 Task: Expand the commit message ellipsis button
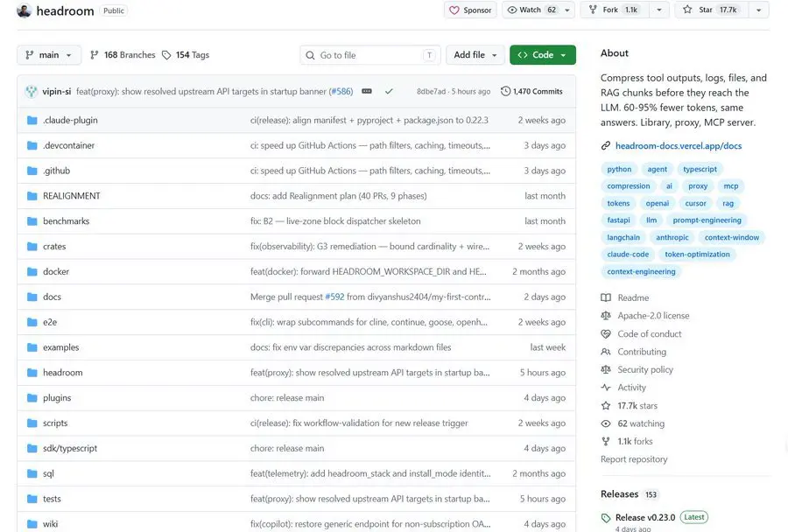(x=367, y=91)
